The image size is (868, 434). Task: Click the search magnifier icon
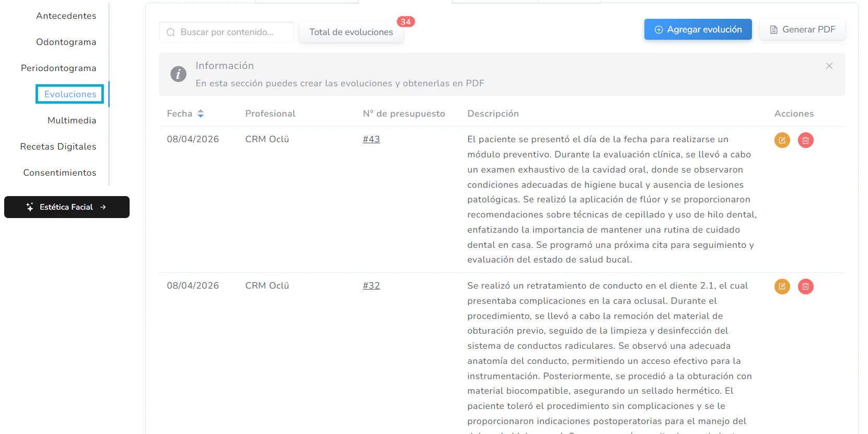point(170,32)
